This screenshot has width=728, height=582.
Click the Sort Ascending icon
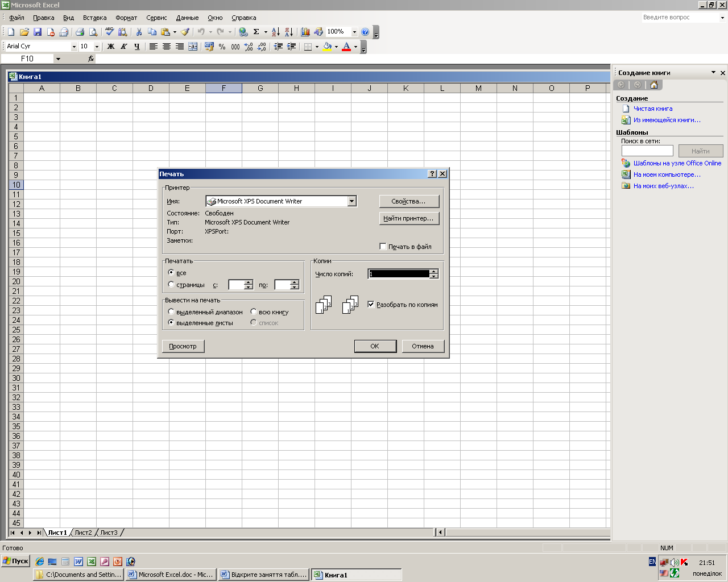coord(276,32)
